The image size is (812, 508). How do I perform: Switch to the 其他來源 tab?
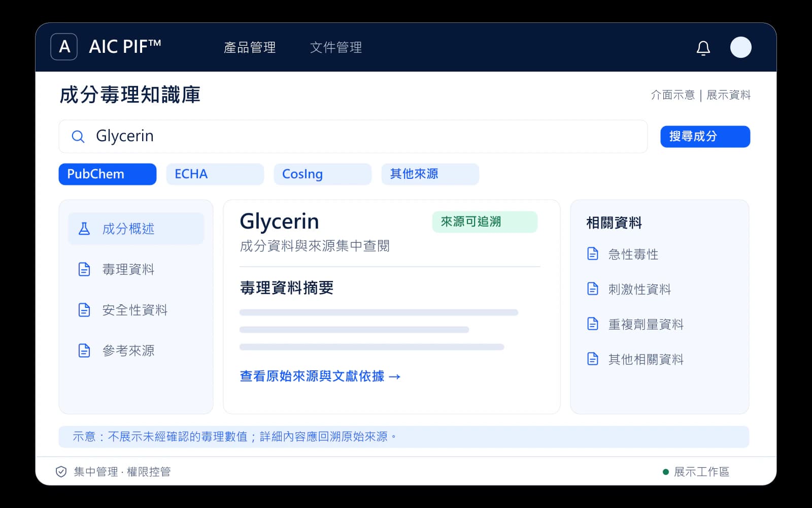[430, 174]
